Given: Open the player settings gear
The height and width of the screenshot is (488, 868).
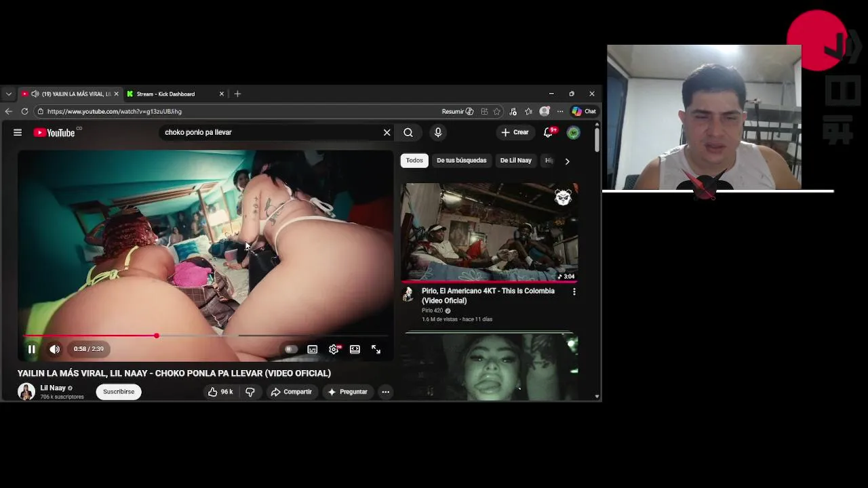Looking at the screenshot, I should [334, 349].
